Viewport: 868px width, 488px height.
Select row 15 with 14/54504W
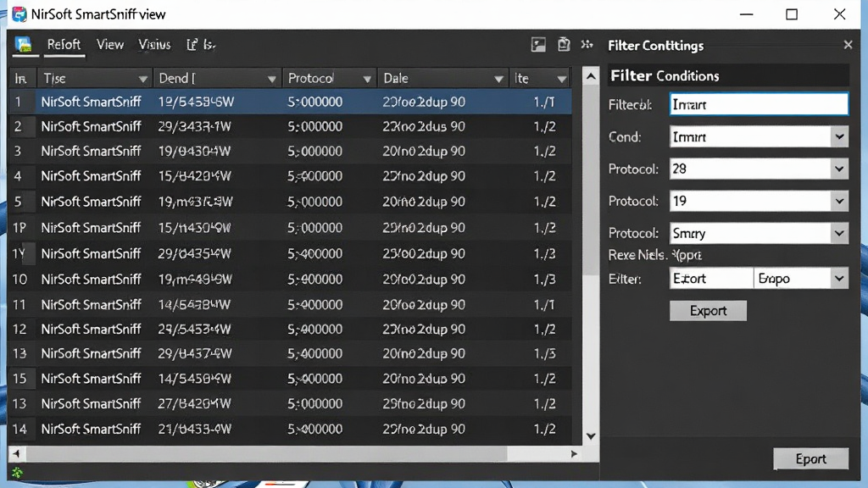[290, 379]
